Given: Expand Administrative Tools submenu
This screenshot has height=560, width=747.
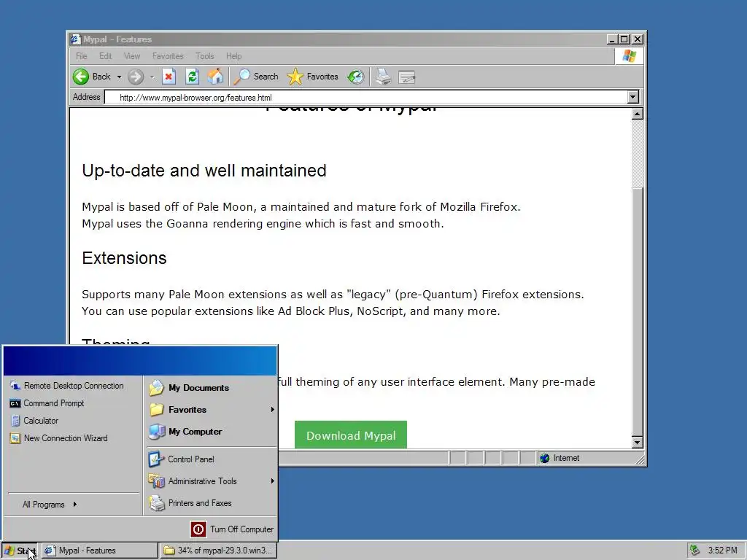Looking at the screenshot, I should [273, 481].
